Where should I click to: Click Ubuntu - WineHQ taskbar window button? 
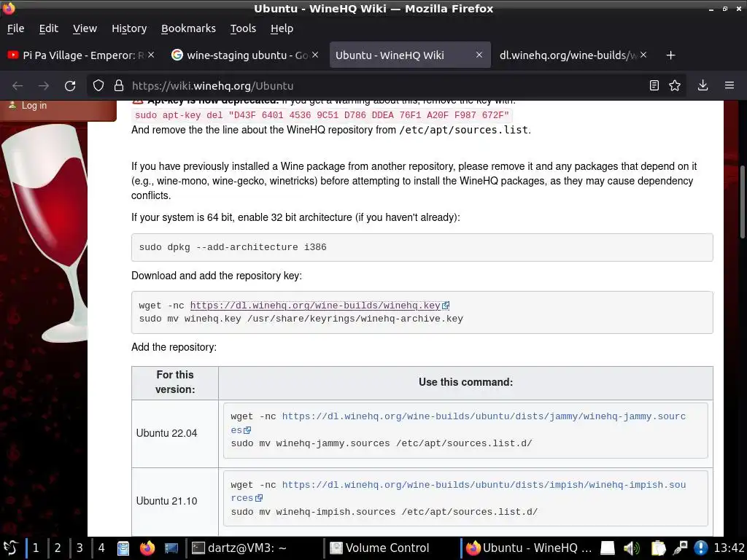[529, 548]
